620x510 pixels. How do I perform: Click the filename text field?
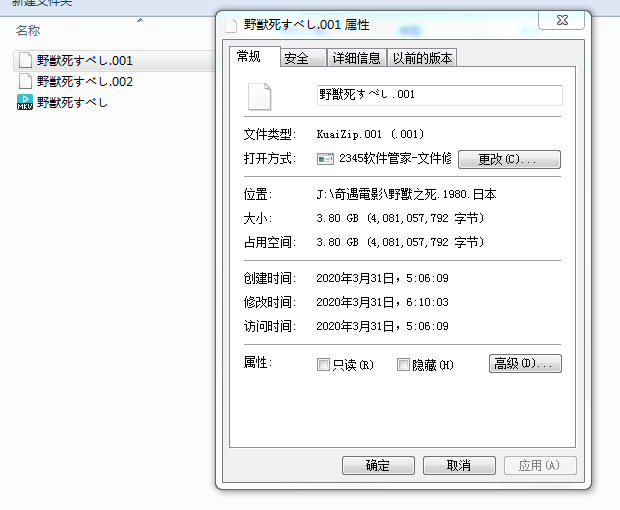tap(439, 95)
